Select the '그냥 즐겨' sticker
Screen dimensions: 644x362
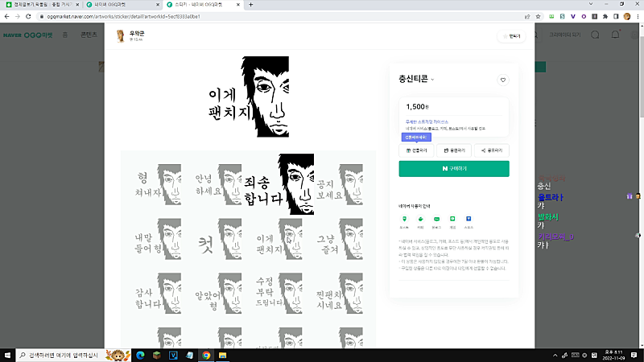339,239
